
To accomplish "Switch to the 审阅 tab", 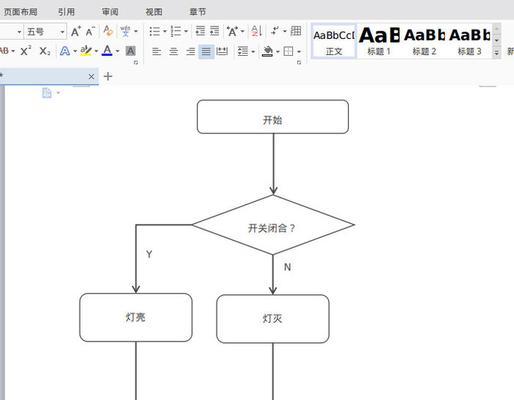I will pos(110,12).
